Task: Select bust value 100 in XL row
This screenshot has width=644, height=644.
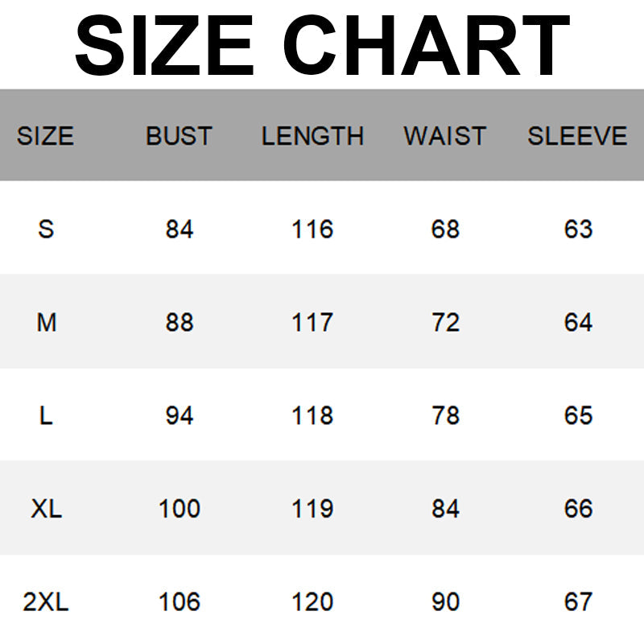Action: click(x=180, y=509)
